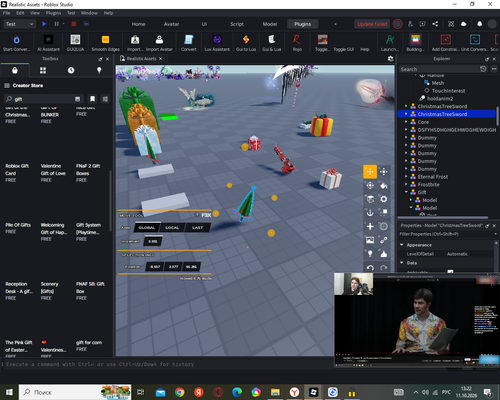500x400 pixels.
Task: Open the AI Assistant plugin
Action: pos(48,43)
